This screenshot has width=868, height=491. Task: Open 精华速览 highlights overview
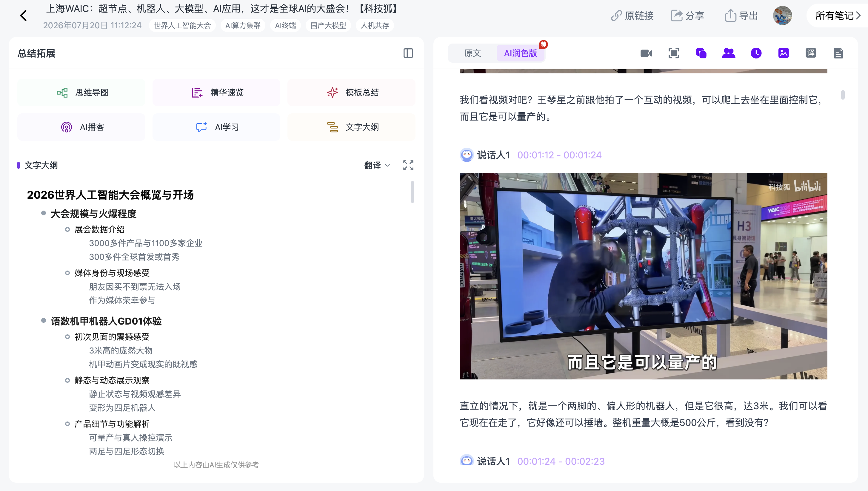point(216,92)
